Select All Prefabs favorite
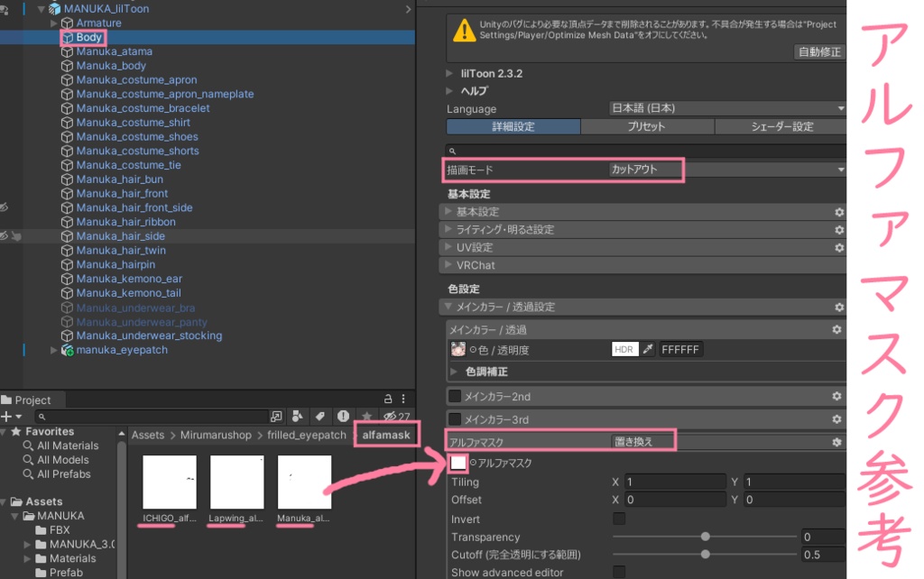924x579 pixels. pos(64,474)
